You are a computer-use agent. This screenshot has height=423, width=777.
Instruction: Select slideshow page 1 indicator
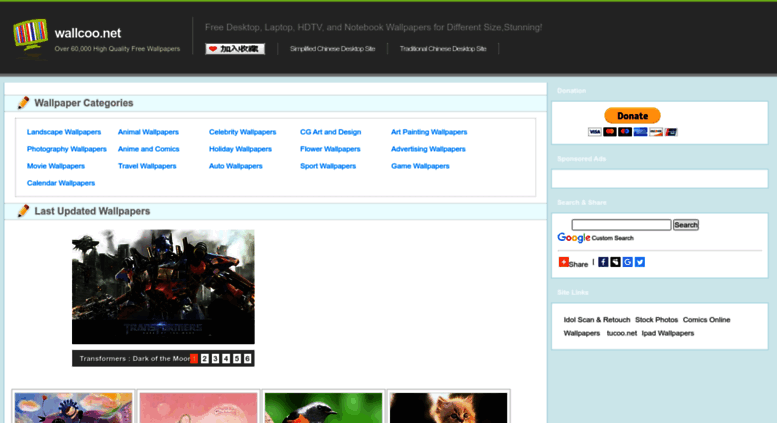(194, 359)
